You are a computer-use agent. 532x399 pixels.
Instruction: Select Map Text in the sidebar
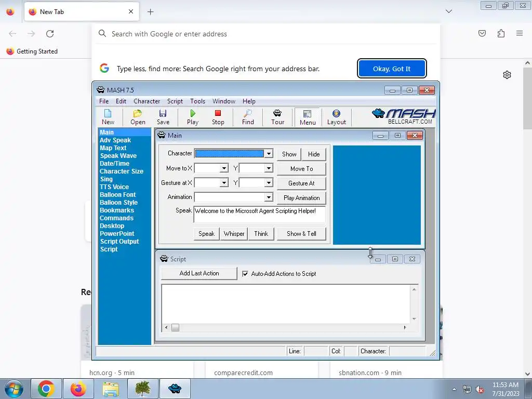(113, 148)
